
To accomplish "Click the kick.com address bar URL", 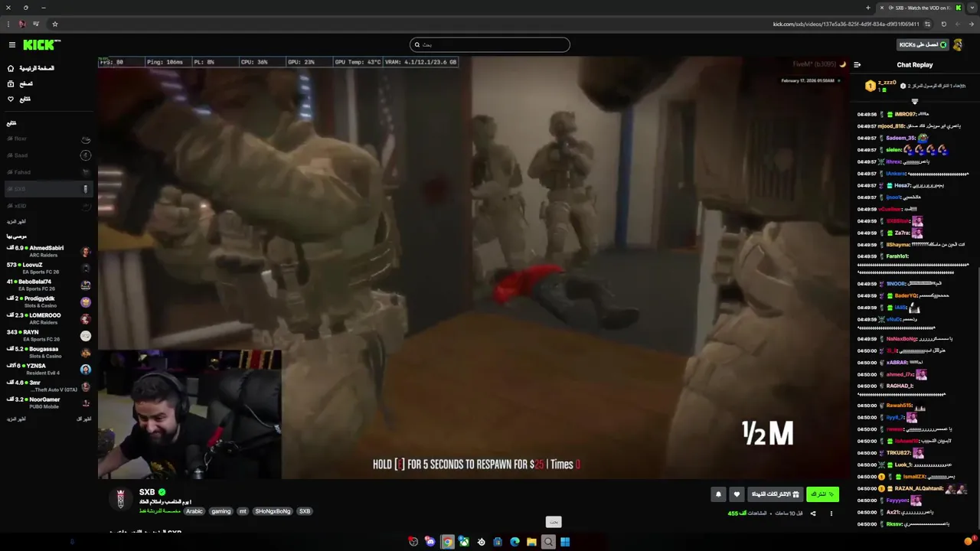I will [x=846, y=24].
